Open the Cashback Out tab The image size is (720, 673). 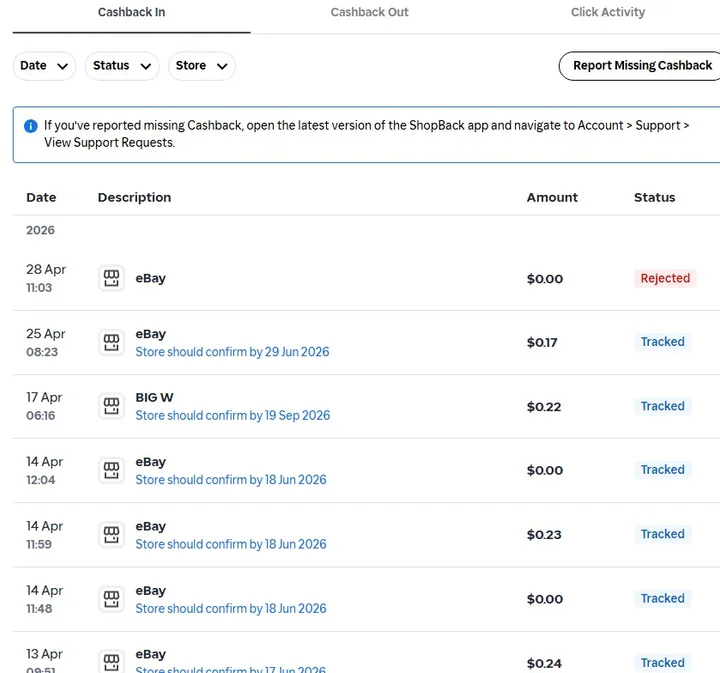pos(369,12)
